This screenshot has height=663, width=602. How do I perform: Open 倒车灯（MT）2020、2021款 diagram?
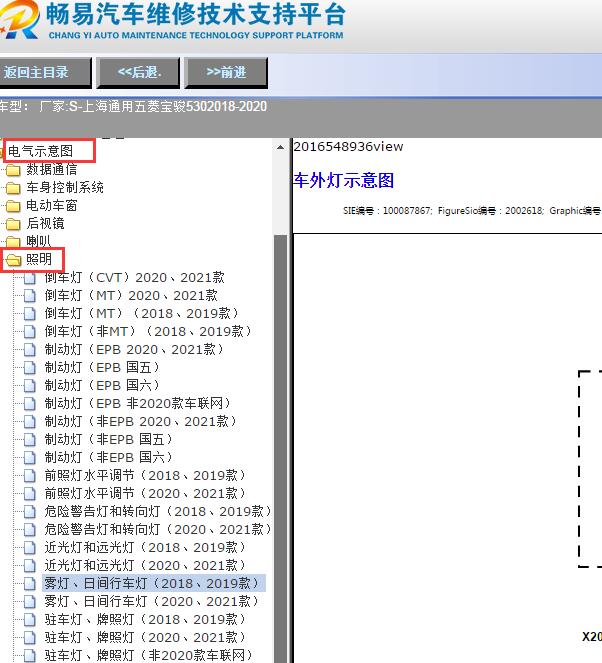131,296
